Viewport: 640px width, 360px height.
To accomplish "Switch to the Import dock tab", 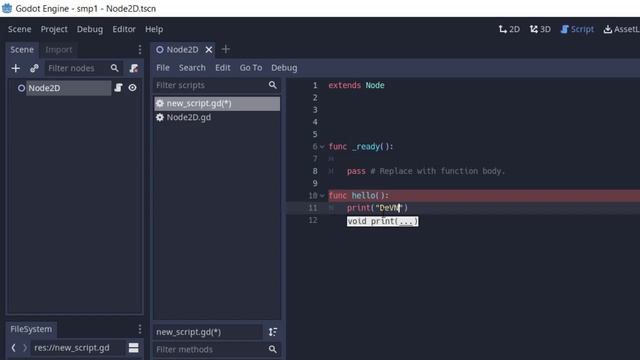I will [58, 50].
